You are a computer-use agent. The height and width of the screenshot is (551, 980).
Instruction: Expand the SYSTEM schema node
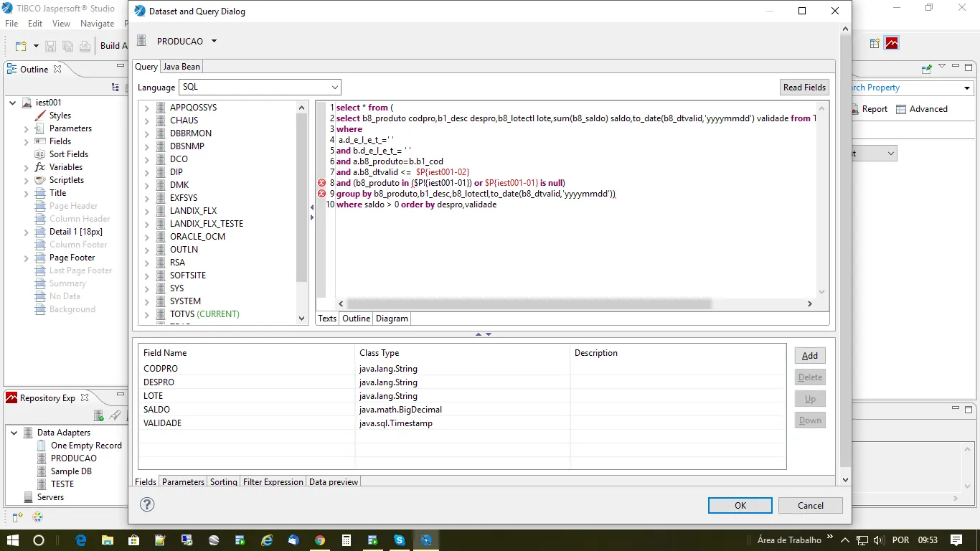click(146, 301)
